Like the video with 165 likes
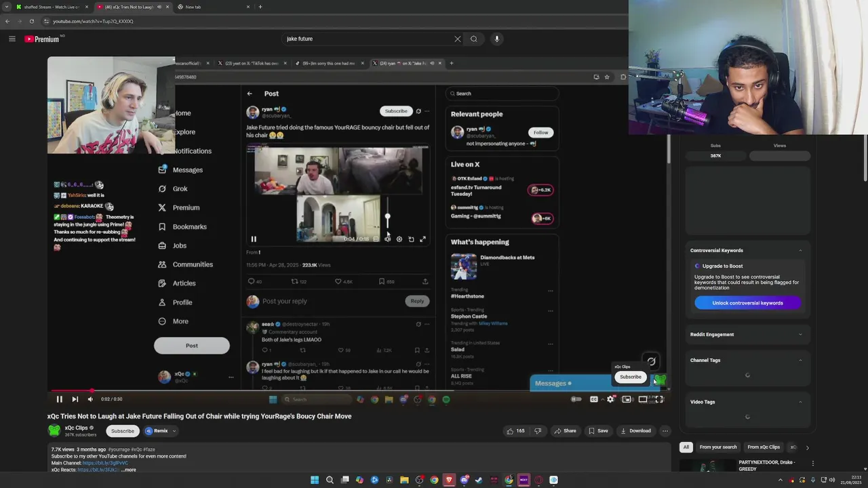The height and width of the screenshot is (488, 868). pyautogui.click(x=515, y=431)
